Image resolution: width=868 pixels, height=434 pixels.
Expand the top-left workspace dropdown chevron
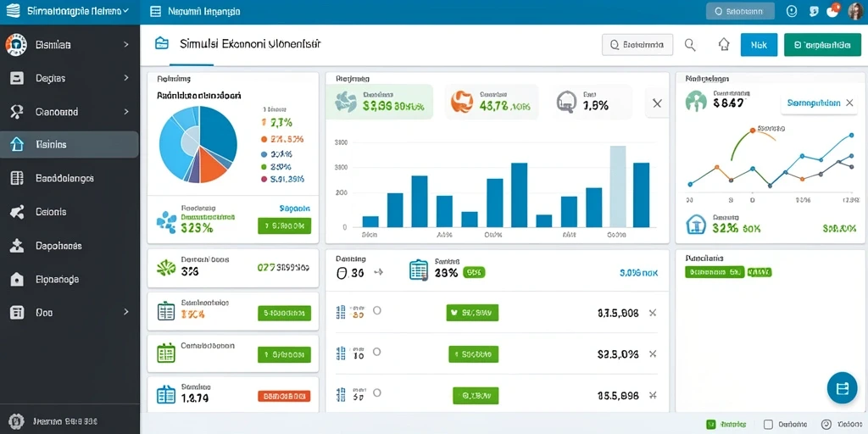[125, 11]
